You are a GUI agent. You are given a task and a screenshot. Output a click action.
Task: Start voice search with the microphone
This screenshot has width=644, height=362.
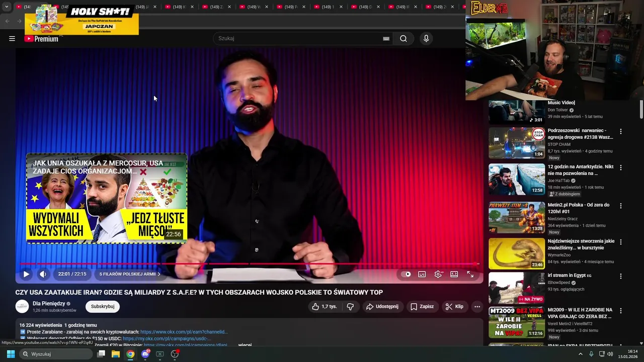[x=426, y=39]
